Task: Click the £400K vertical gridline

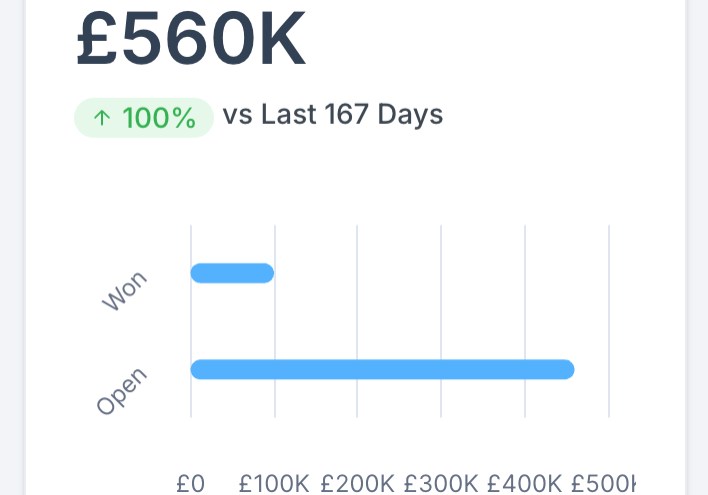Action: 525,321
